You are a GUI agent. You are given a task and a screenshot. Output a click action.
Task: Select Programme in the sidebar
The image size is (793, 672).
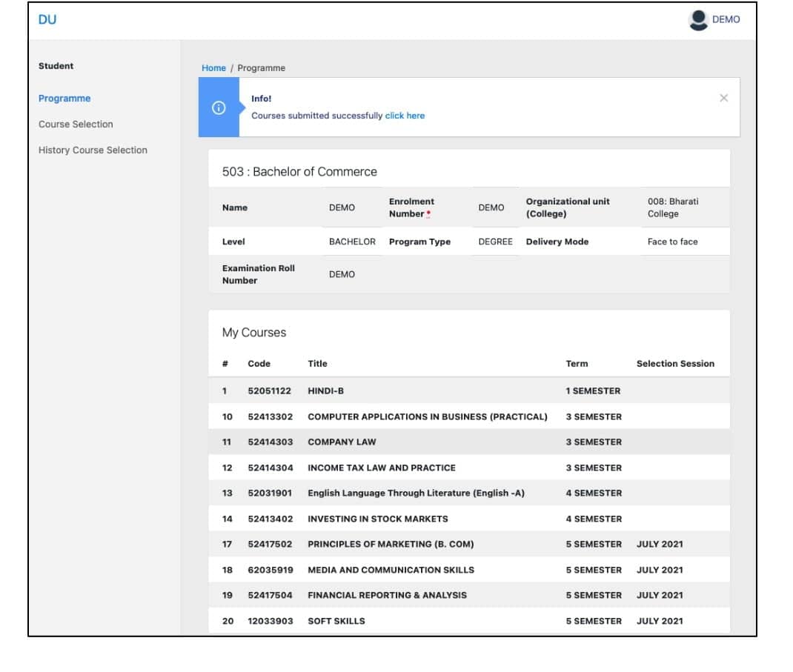[64, 99]
